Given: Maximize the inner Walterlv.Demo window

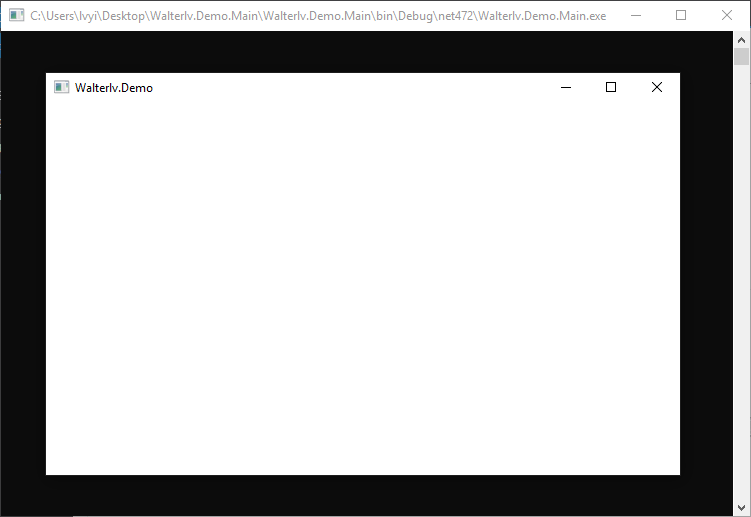Looking at the screenshot, I should tap(611, 87).
